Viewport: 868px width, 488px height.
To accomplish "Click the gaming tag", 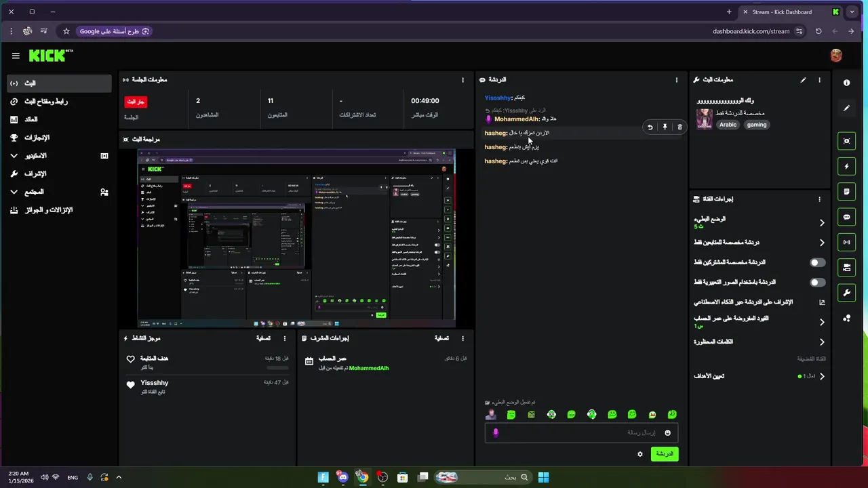I will (x=757, y=125).
